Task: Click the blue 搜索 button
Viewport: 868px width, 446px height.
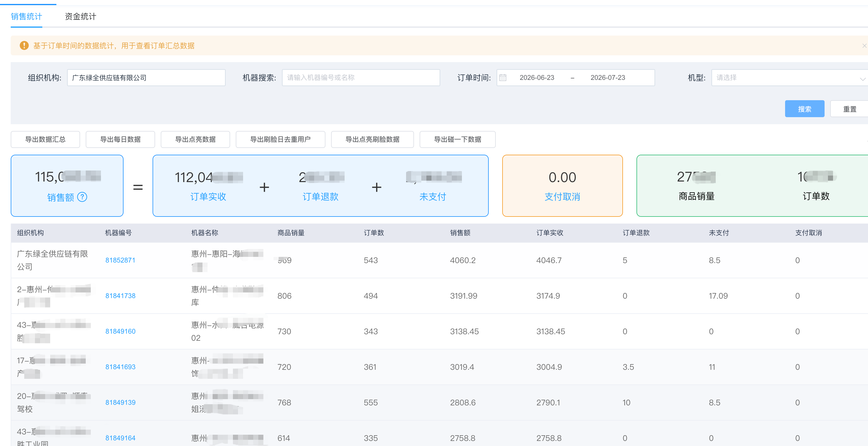Action: pyautogui.click(x=804, y=109)
